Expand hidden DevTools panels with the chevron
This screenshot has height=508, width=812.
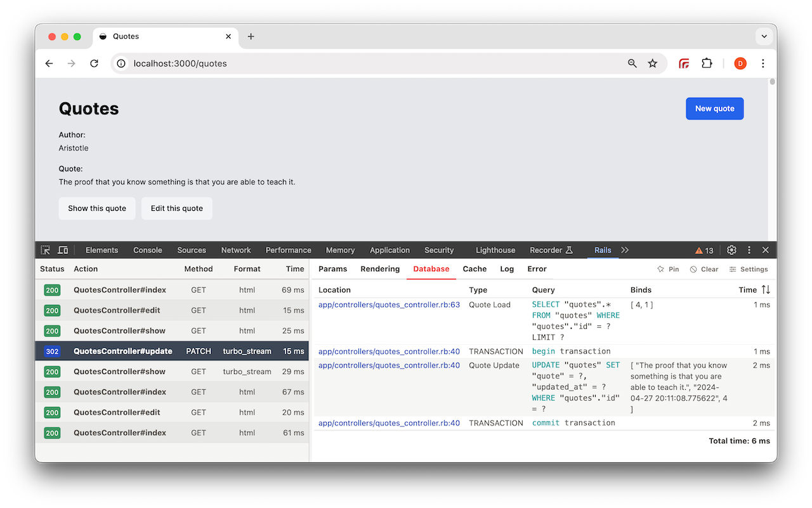[625, 250]
